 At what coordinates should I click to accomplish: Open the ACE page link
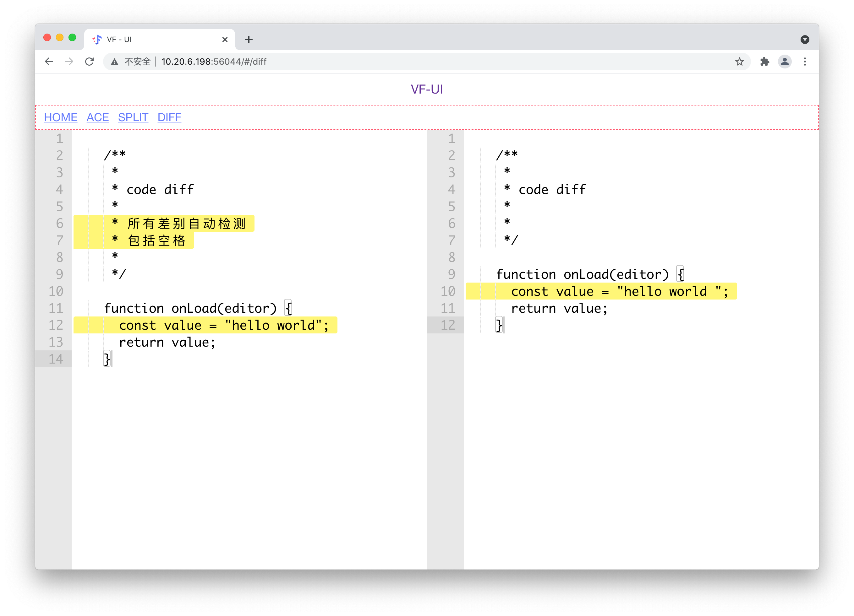point(97,117)
